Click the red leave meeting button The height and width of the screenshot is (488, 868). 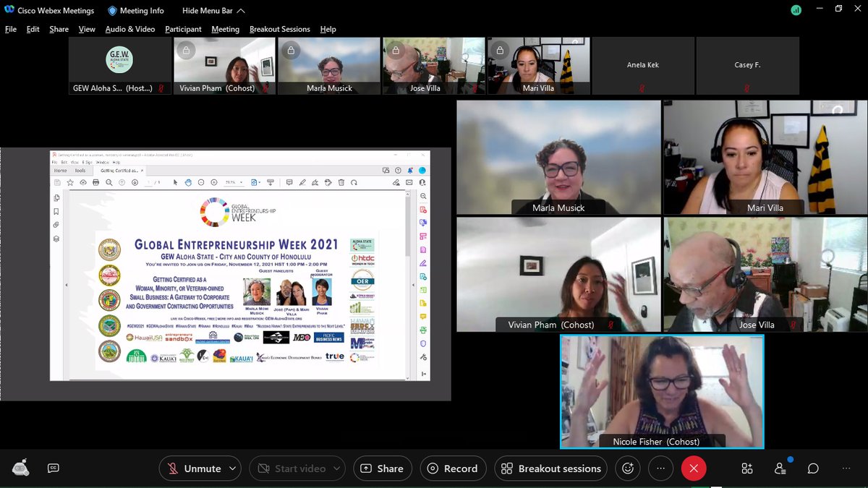coord(693,468)
